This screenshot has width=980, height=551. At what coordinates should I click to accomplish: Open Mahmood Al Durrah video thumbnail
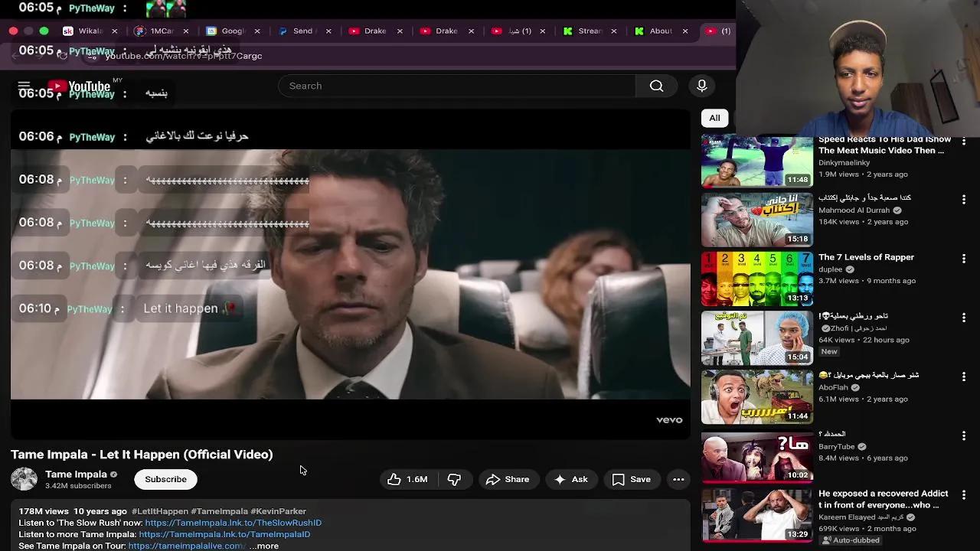click(757, 220)
